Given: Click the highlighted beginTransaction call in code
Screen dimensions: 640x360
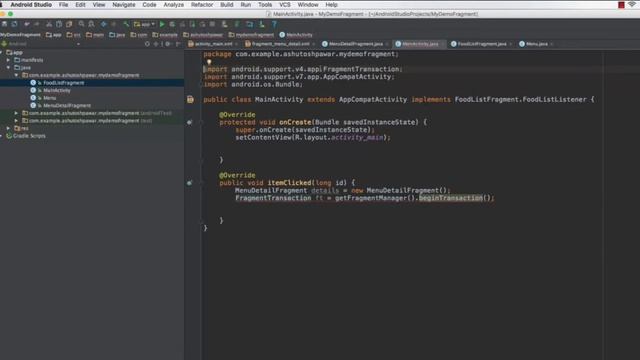Looking at the screenshot, I should click(x=451, y=198).
